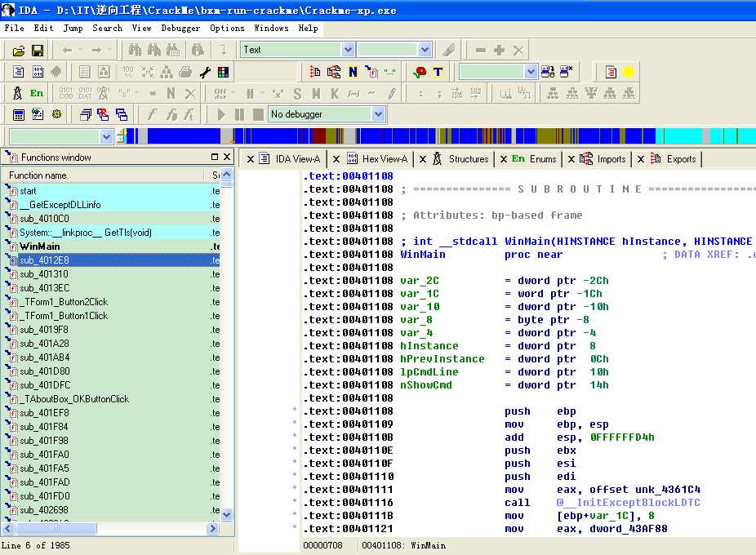Open the calculator icon

coord(18,114)
